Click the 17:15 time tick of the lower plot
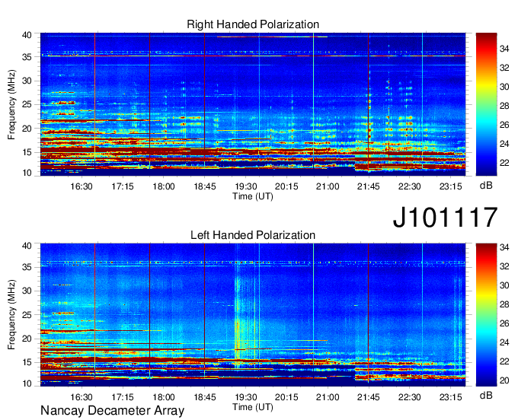 (x=122, y=397)
